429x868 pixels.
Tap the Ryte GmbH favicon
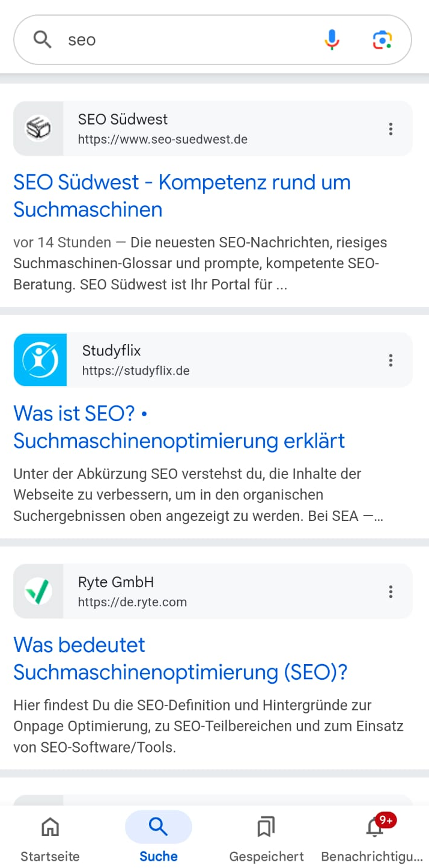38,591
